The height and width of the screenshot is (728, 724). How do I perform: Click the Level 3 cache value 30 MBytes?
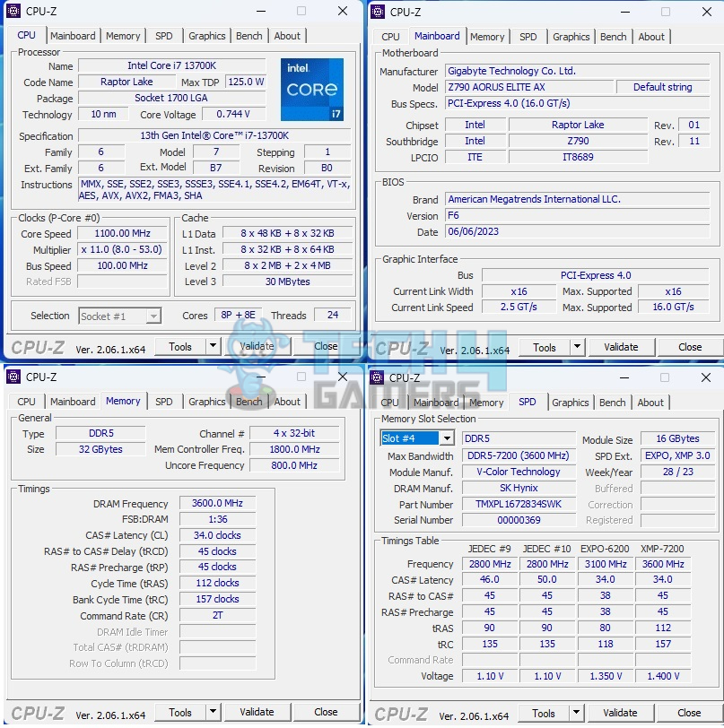point(287,282)
